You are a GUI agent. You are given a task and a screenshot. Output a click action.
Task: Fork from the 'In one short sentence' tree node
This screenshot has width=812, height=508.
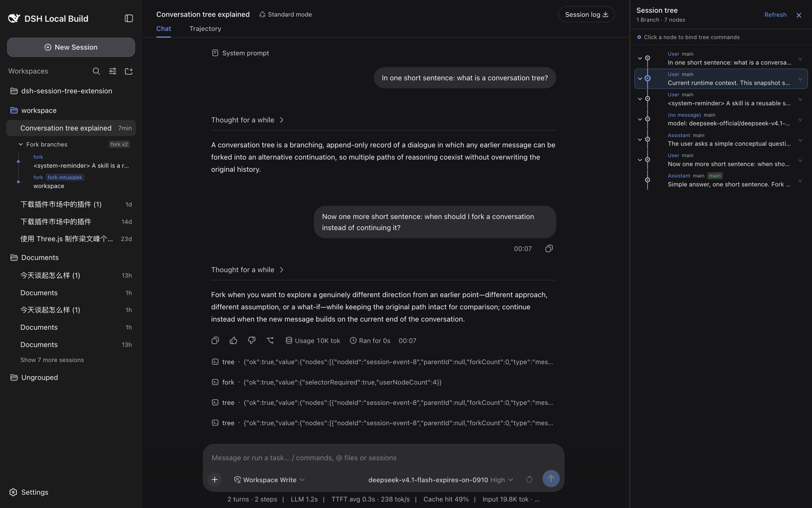[x=800, y=59]
